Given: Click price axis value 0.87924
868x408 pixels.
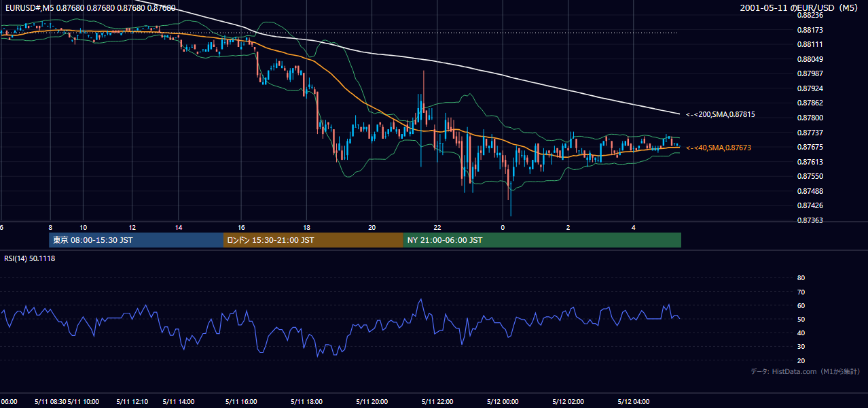Looking at the screenshot, I should (x=809, y=88).
